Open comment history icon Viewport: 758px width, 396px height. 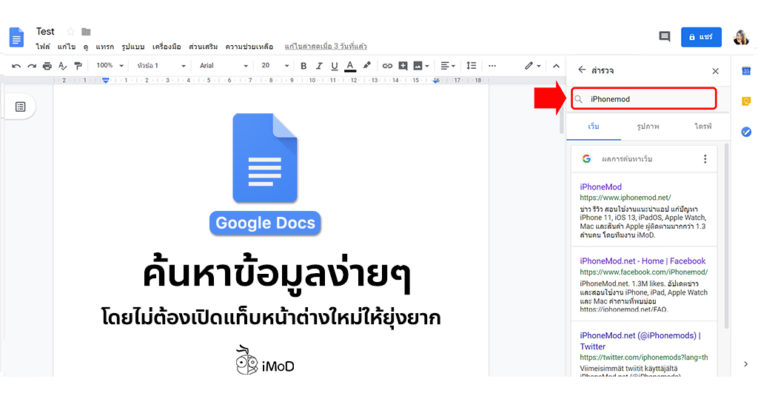pos(665,37)
